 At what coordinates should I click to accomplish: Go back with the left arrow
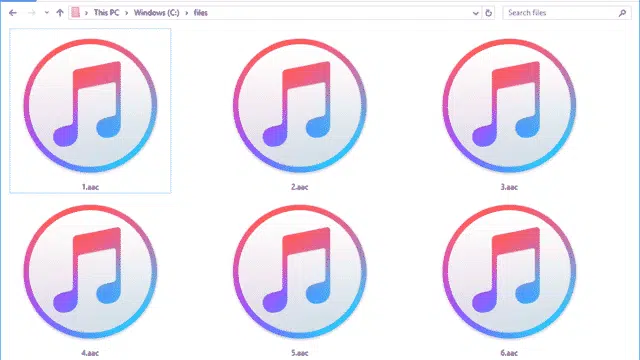pyautogui.click(x=13, y=13)
